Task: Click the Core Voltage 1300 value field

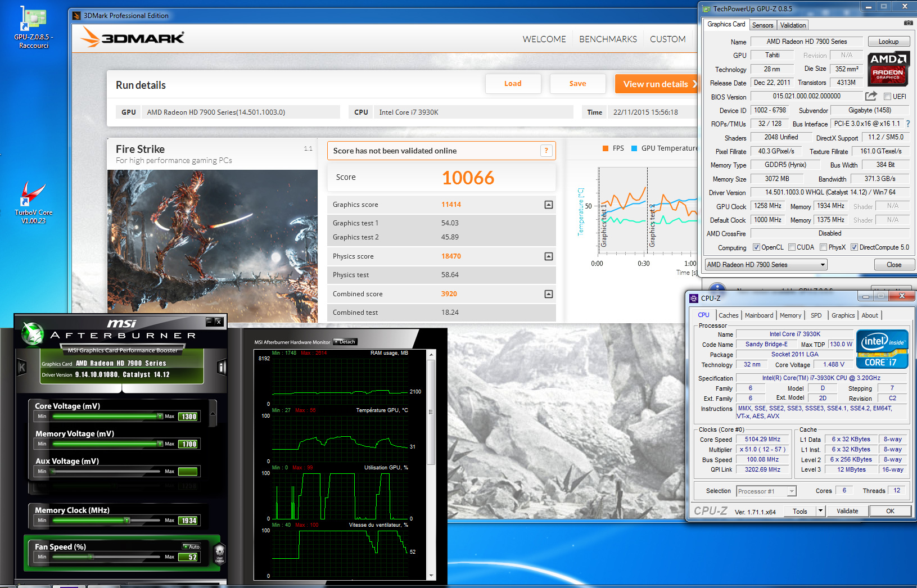Action: tap(188, 417)
